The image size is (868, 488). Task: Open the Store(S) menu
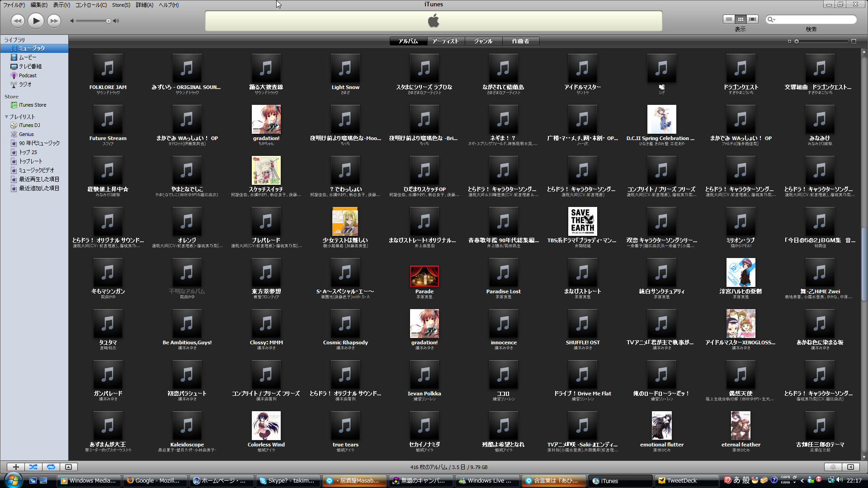tap(121, 5)
